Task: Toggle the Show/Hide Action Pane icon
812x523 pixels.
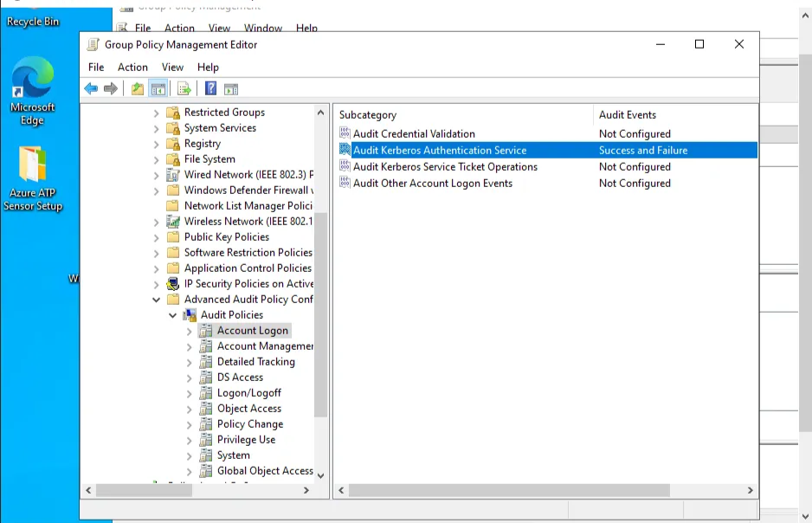Action: (x=231, y=88)
